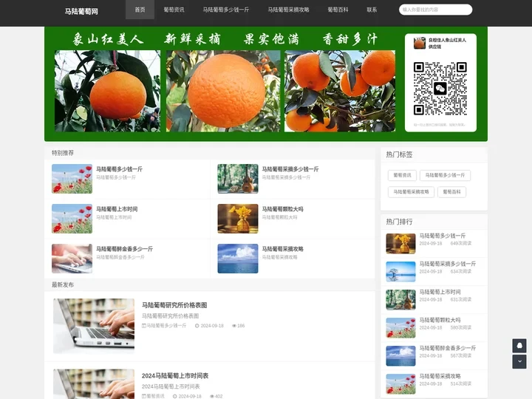The height and width of the screenshot is (399, 532).
Task: Focus the search input field in header
Action: click(435, 10)
